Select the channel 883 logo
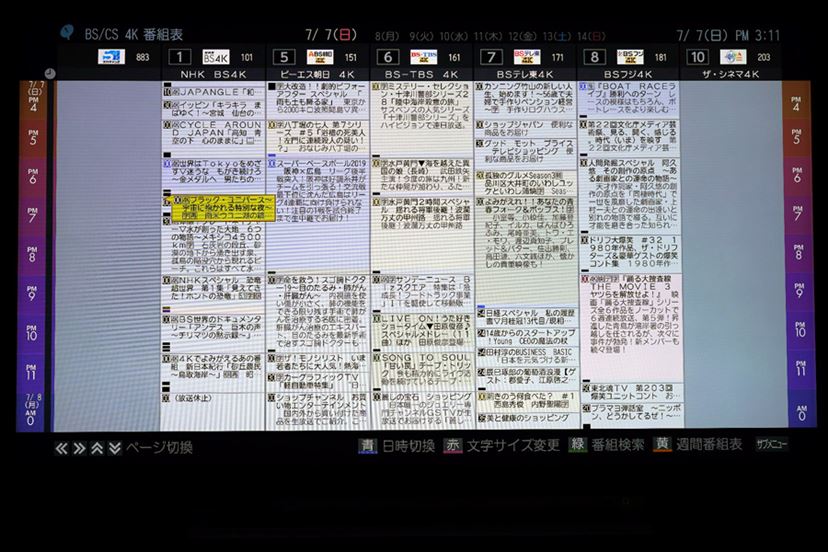Screen dimensions: 828x552 click(x=111, y=57)
